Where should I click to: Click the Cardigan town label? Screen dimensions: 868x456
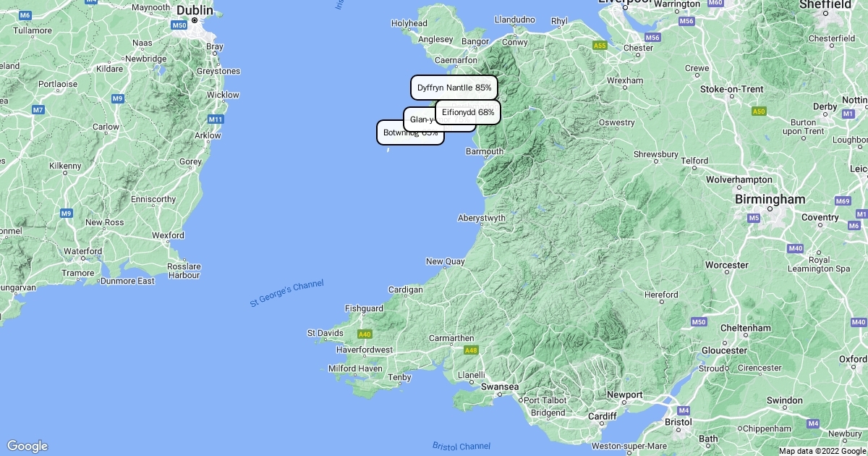pyautogui.click(x=405, y=290)
